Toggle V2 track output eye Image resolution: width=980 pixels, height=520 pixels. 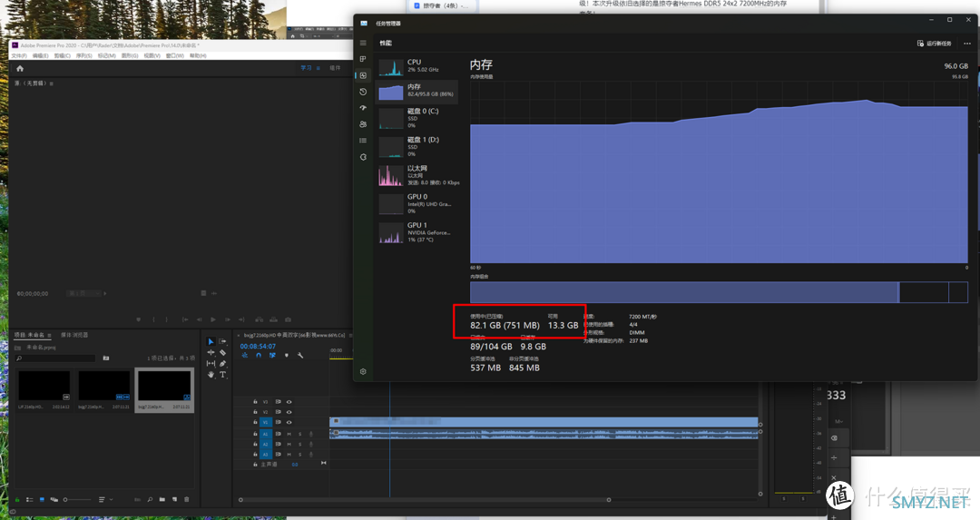[x=289, y=412]
